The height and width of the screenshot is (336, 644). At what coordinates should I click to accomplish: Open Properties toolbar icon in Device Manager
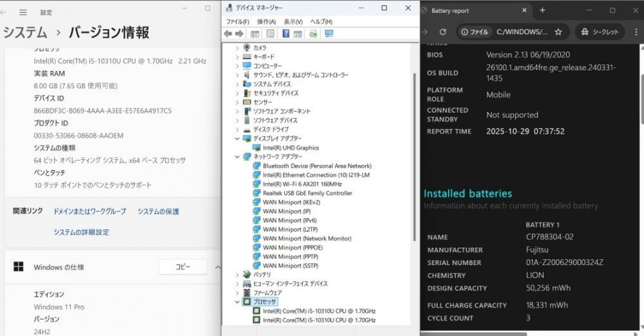pyautogui.click(x=270, y=34)
